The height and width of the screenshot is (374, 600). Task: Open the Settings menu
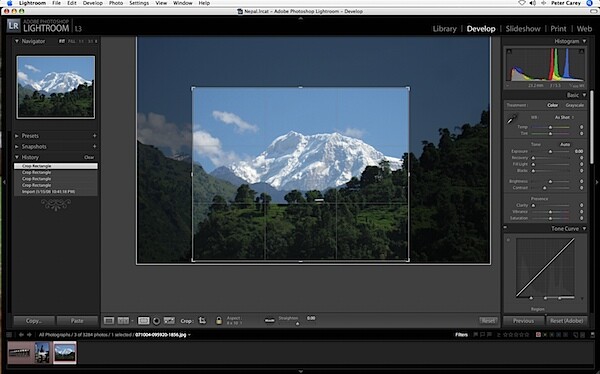click(139, 3)
